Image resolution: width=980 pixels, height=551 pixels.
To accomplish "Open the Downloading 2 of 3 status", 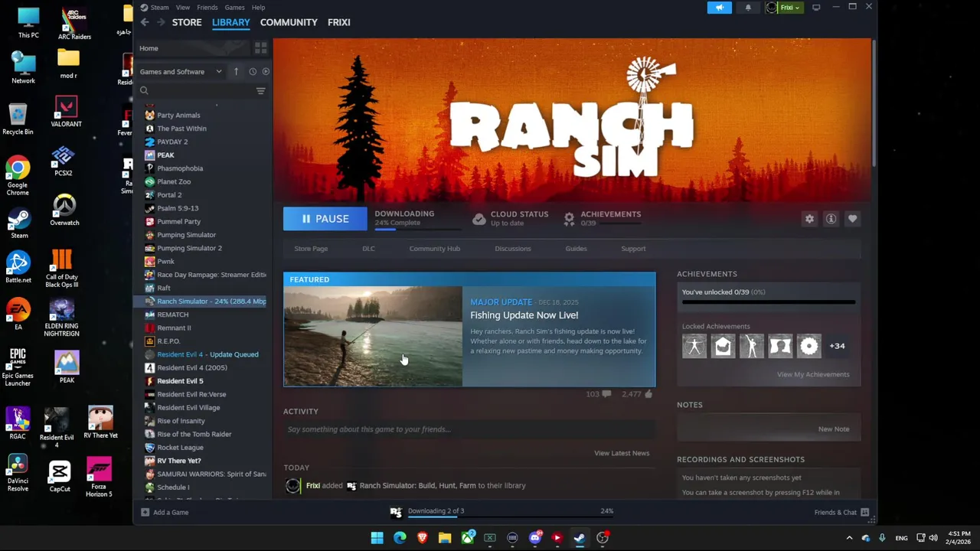I will point(436,511).
